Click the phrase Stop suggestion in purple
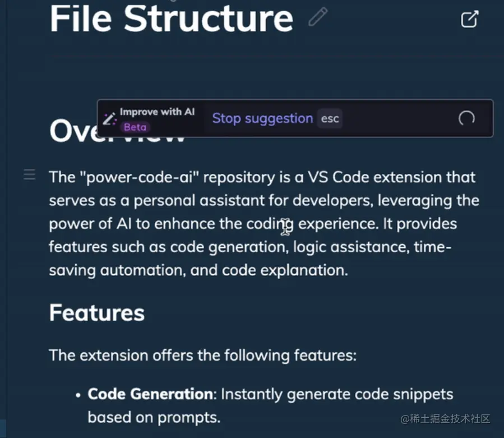The image size is (504, 438). (x=262, y=118)
